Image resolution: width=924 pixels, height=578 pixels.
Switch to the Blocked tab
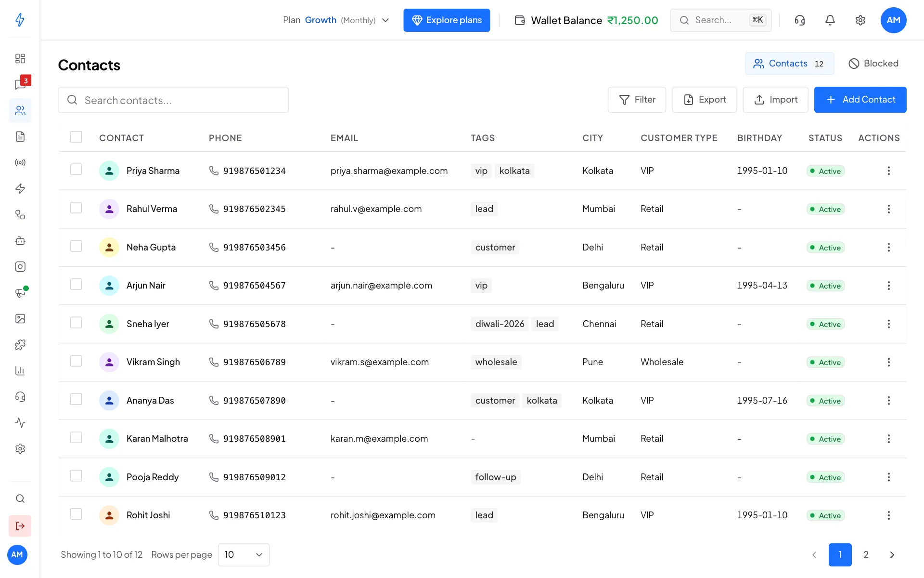click(873, 64)
